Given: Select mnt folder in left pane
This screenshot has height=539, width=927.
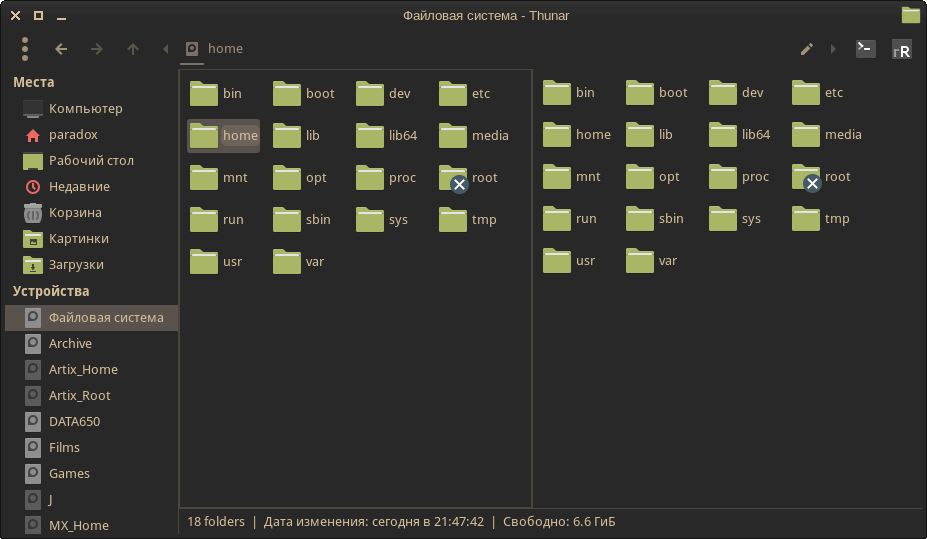Looking at the screenshot, I should [218, 177].
